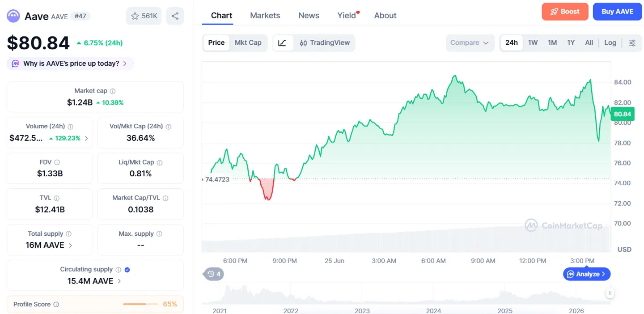
Task: Click 2024 on the overview timeline
Action: [x=433, y=310]
